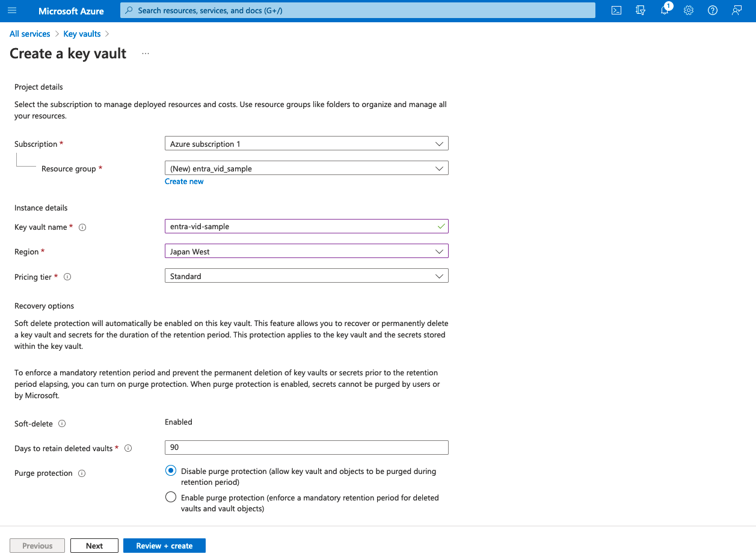Open the Azure portal hamburger menu
The height and width of the screenshot is (560, 756).
pos(12,11)
